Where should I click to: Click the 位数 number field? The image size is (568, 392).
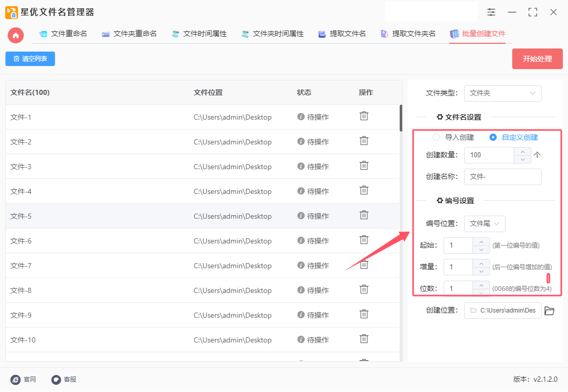[458, 288]
